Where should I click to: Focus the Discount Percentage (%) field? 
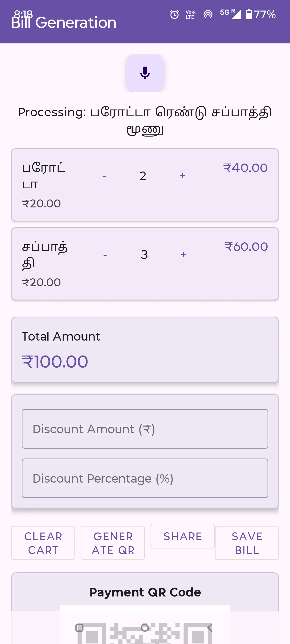coord(145,478)
